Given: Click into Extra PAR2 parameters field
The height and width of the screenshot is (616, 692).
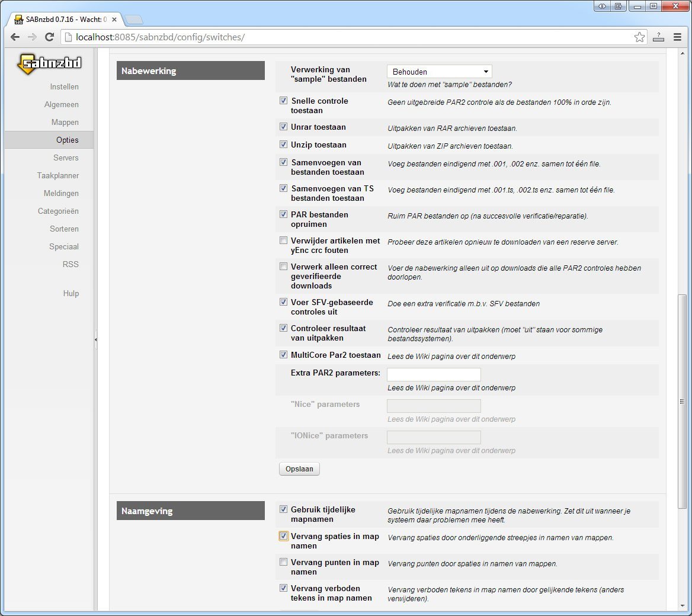Looking at the screenshot, I should pos(434,374).
